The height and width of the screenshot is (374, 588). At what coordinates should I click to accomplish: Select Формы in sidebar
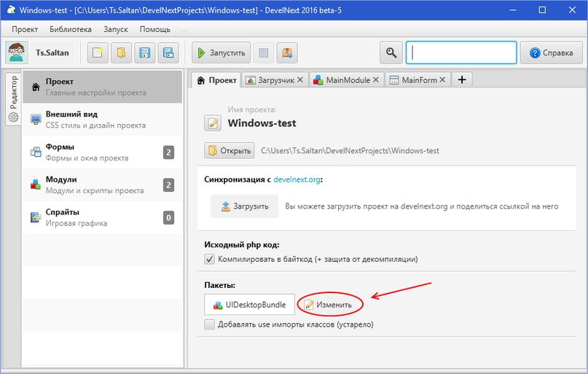103,152
